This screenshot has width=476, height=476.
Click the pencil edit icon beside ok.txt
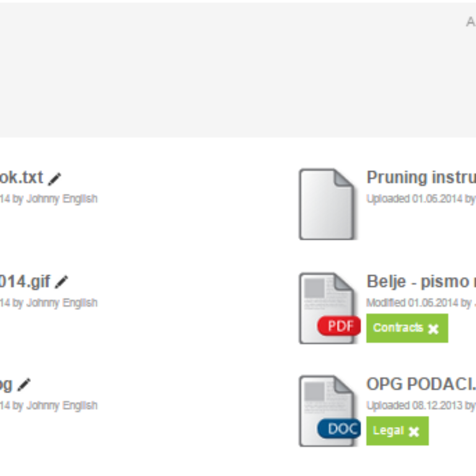55,178
